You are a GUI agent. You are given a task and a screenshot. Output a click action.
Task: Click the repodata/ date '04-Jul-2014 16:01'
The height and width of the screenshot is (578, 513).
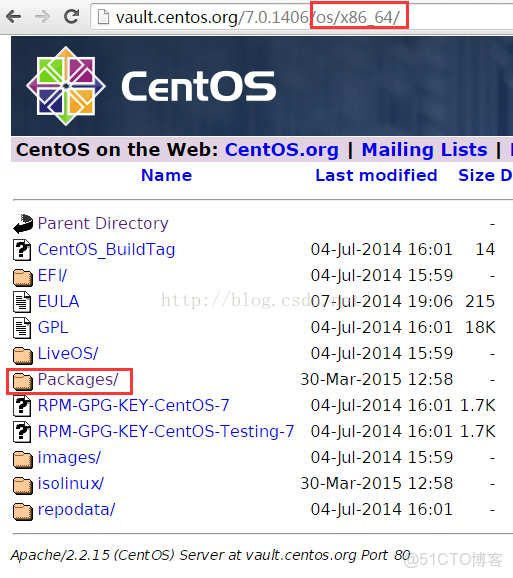point(382,509)
